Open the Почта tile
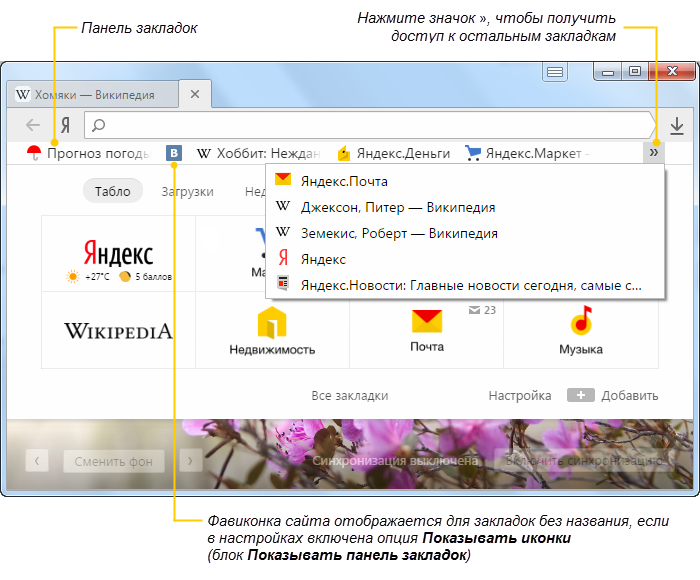 point(427,330)
